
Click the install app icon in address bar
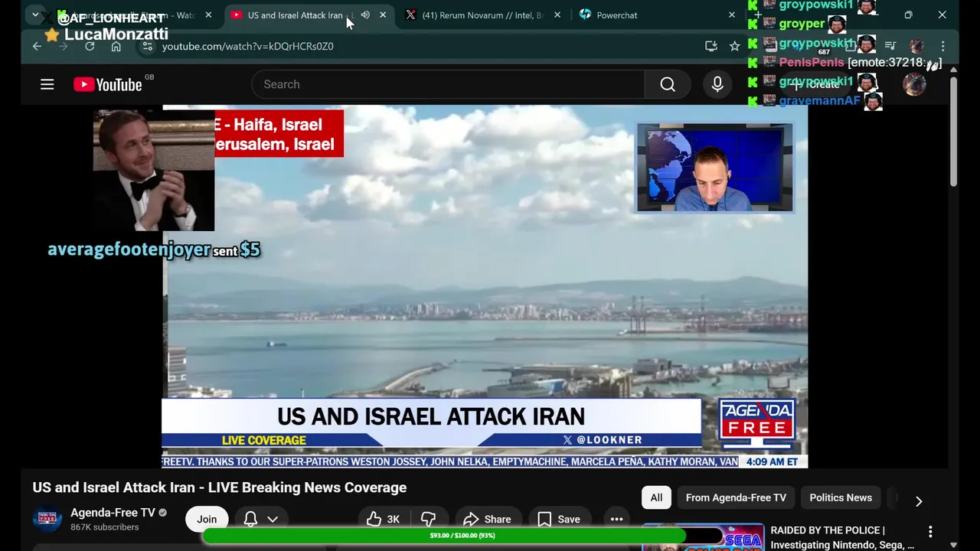(711, 46)
